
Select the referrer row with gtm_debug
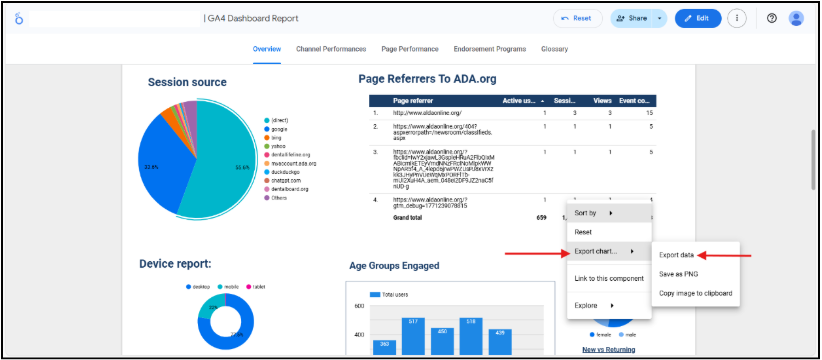[x=512, y=203]
